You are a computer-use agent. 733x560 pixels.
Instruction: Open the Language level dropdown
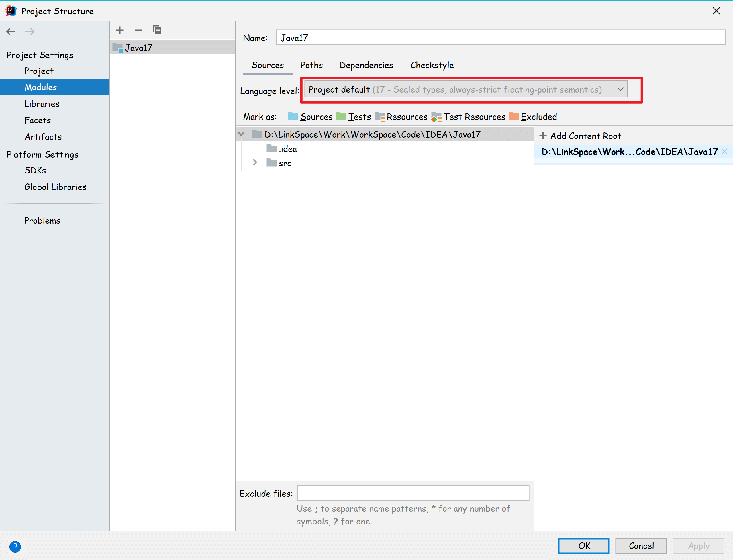466,89
